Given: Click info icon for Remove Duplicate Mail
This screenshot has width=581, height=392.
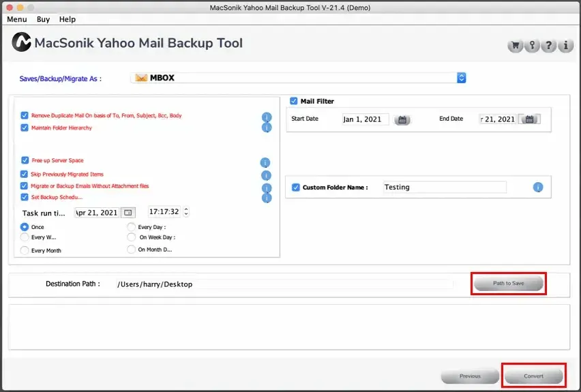Looking at the screenshot, I should tap(267, 117).
